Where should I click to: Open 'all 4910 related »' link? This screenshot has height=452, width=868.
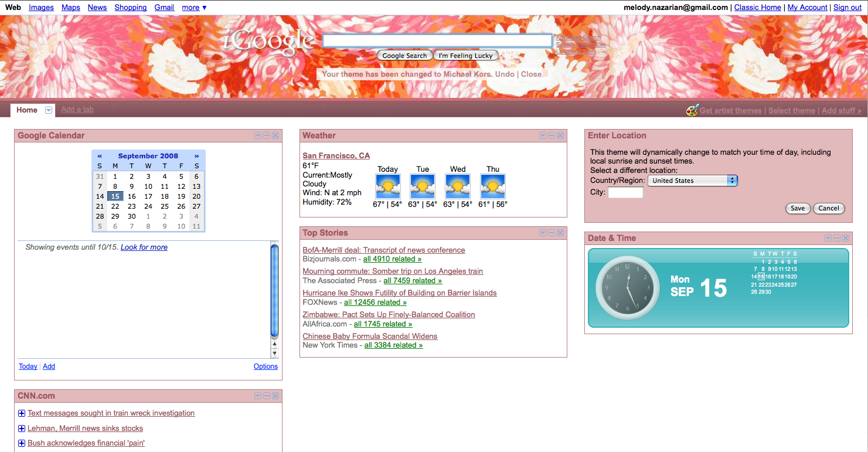pos(392,259)
